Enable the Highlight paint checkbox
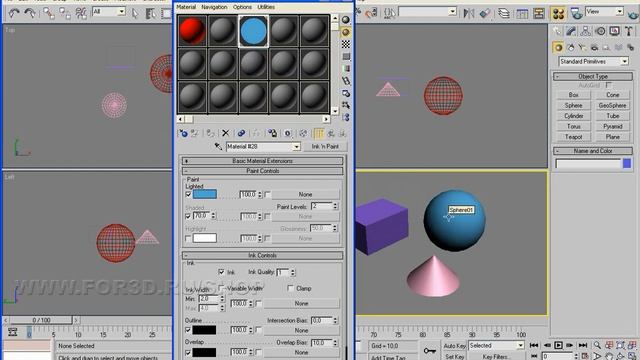This screenshot has height=360, width=640. (188, 238)
